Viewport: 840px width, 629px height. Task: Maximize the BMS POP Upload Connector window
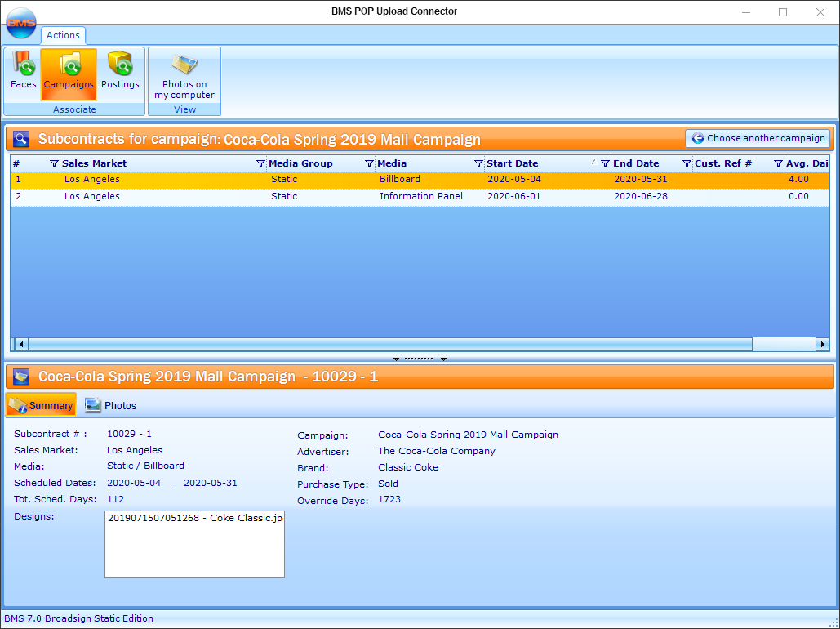pos(783,12)
